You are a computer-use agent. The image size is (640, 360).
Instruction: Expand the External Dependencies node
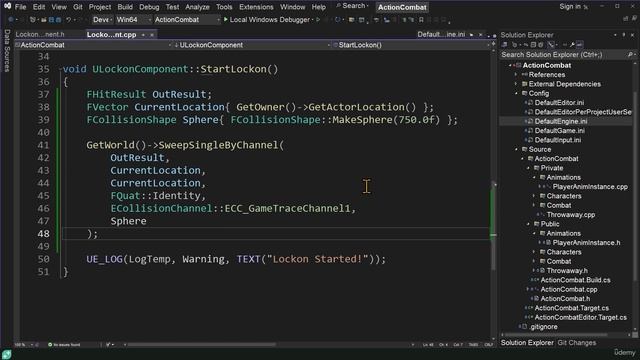(x=516, y=84)
